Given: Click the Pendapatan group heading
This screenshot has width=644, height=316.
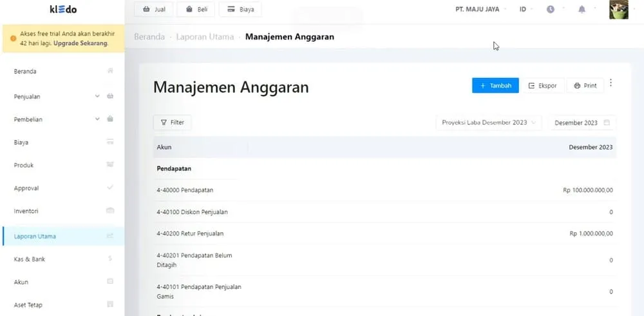Looking at the screenshot, I should [x=174, y=169].
